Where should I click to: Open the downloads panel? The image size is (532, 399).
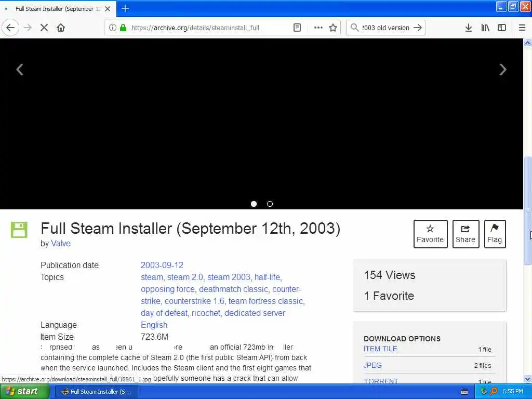(469, 28)
